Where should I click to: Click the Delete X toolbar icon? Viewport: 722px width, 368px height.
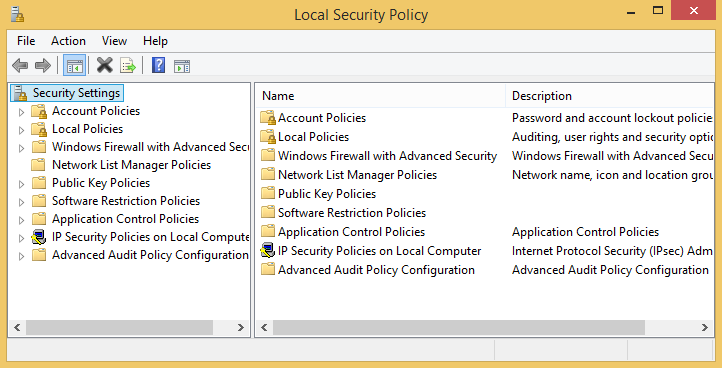(105, 65)
